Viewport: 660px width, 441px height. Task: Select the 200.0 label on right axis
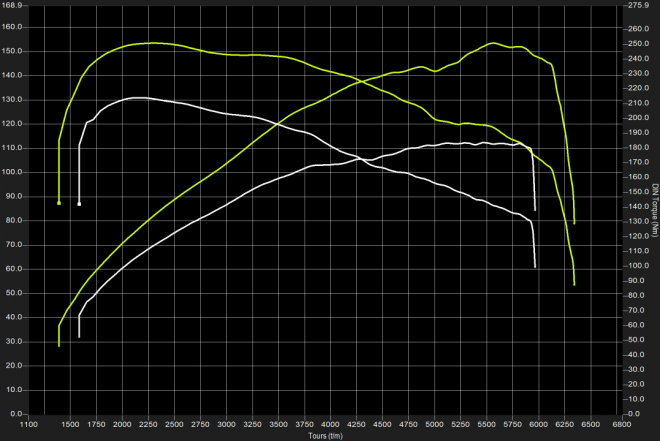tap(637, 118)
